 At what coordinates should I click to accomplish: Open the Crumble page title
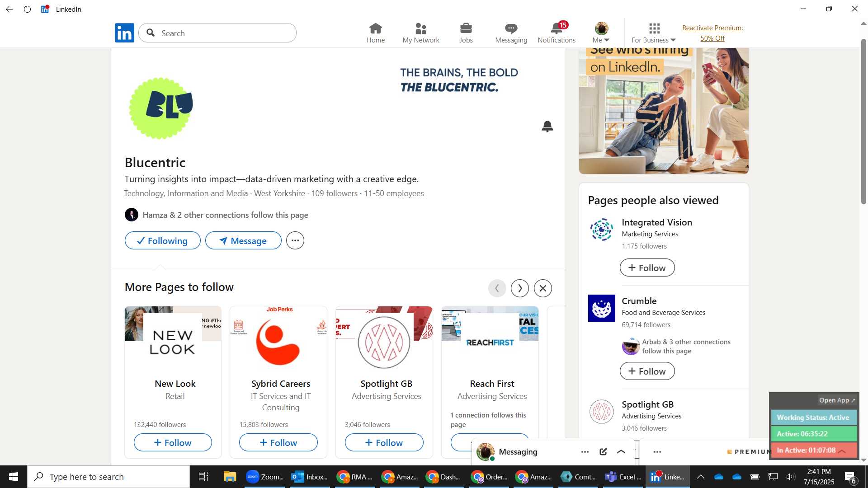pyautogui.click(x=639, y=301)
